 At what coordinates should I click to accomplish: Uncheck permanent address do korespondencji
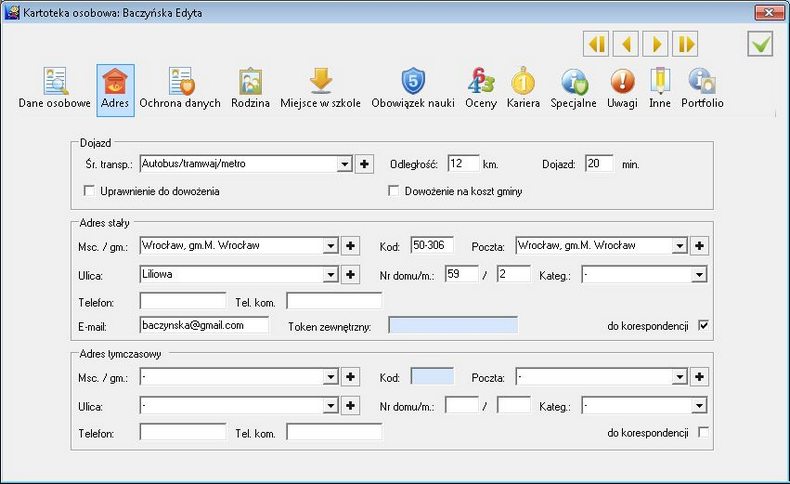[x=703, y=325]
